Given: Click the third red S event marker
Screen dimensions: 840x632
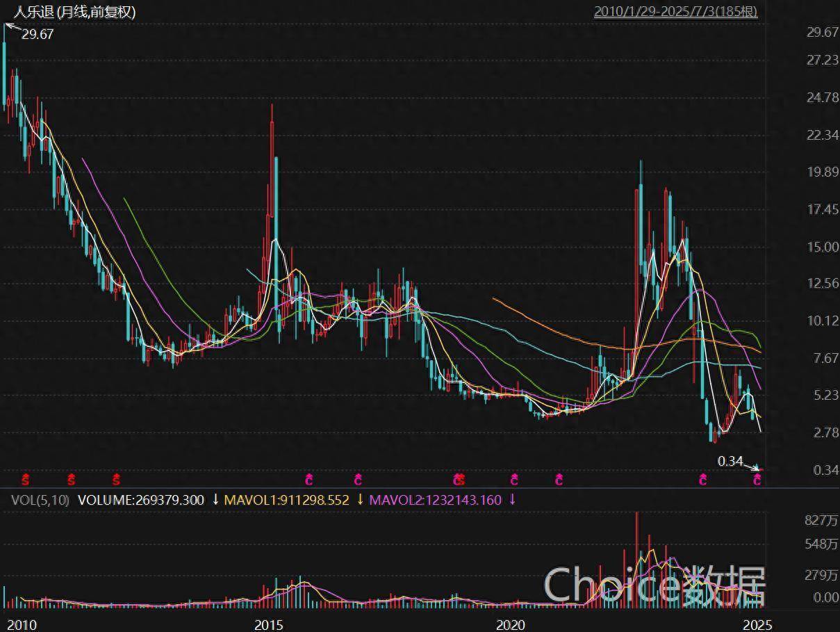Looking at the screenshot, I should [x=116, y=479].
